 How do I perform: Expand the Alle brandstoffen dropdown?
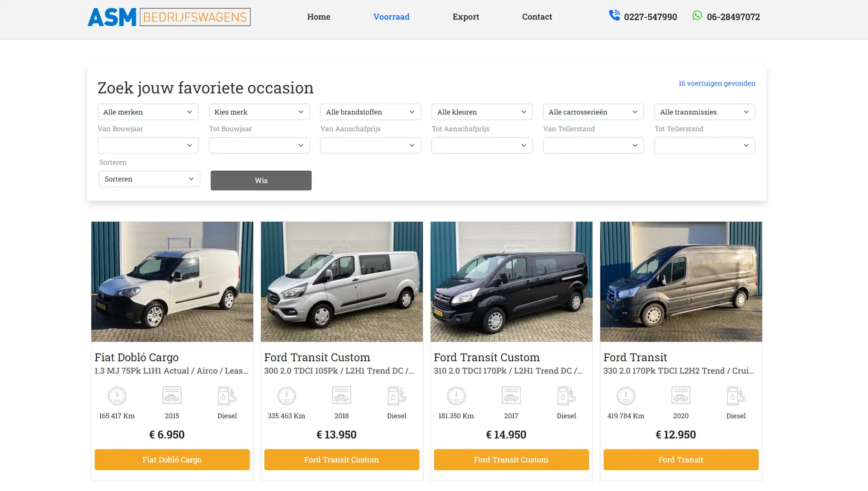pyautogui.click(x=370, y=112)
